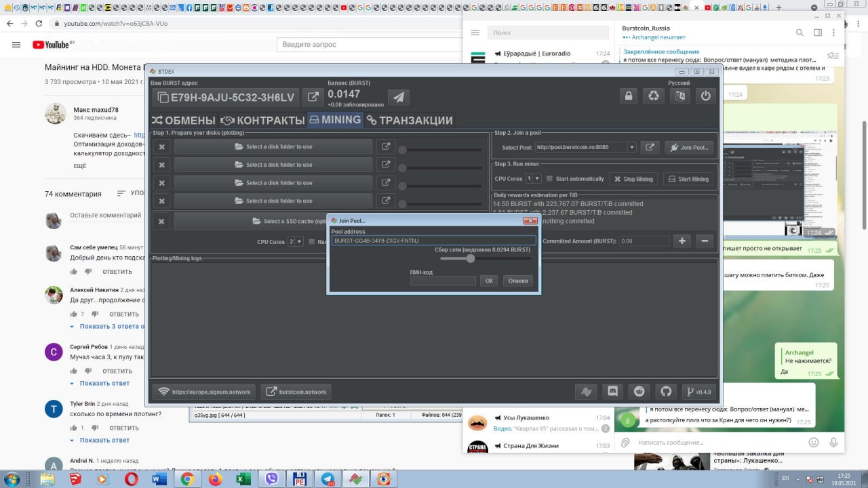This screenshot has height=488, width=868.
Task: Open fourth disk folder in explorer
Action: 386,201
